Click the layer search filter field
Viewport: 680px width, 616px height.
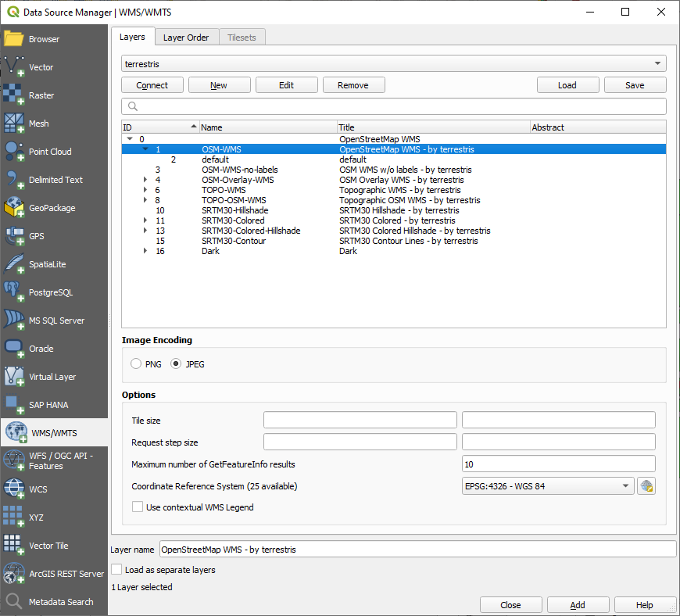(394, 106)
